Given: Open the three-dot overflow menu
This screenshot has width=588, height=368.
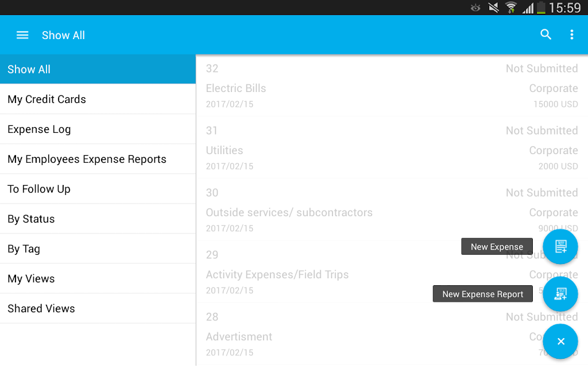Looking at the screenshot, I should pyautogui.click(x=571, y=34).
